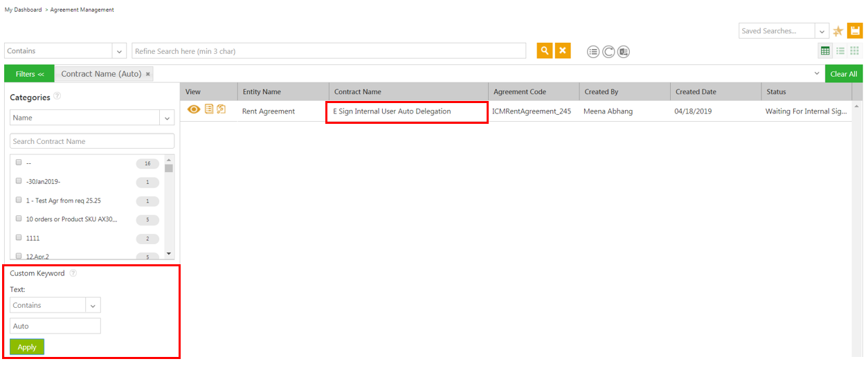
Task: Click the export to Excel icon
Action: tap(624, 52)
